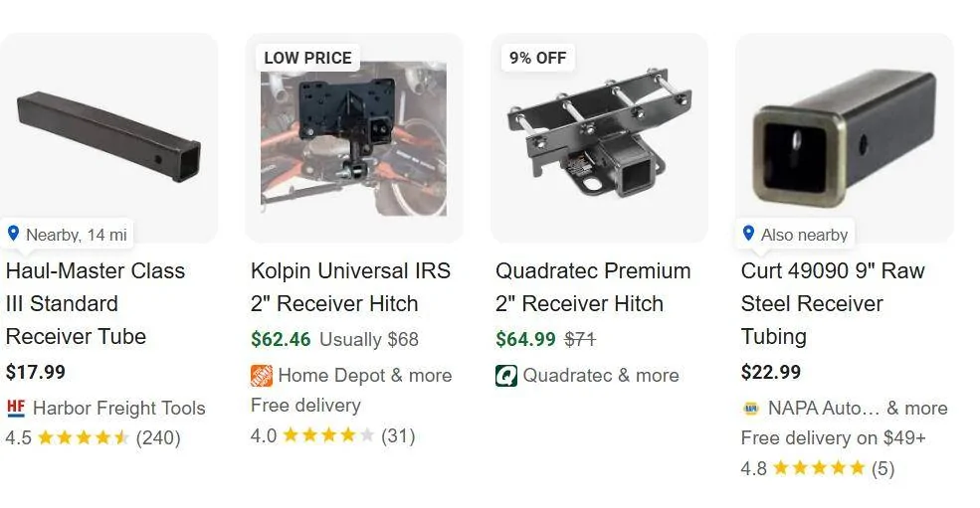
Task: Open Curt 49090 9" Raw Steel title link
Action: pos(833,303)
